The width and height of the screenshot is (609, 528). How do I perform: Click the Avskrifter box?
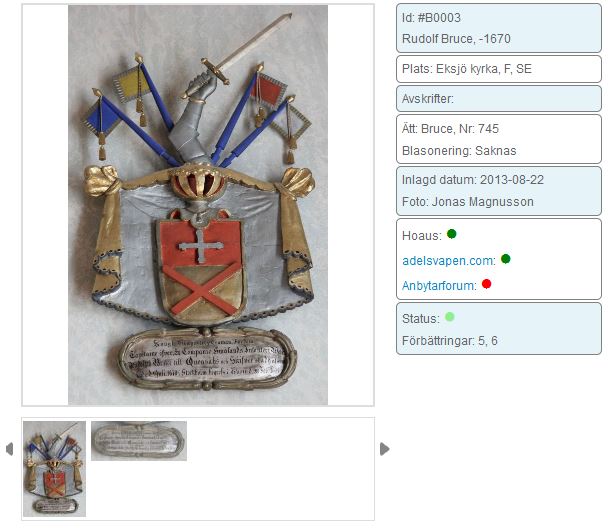499,99
